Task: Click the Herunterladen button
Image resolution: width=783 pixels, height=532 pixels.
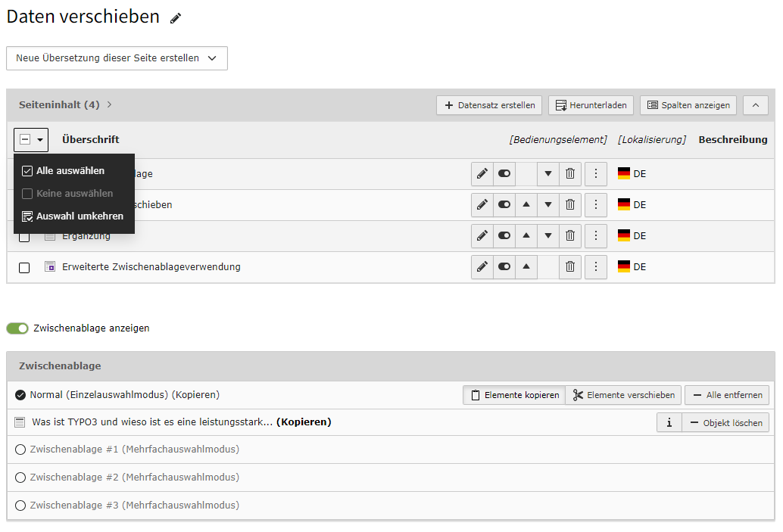Action: (591, 105)
